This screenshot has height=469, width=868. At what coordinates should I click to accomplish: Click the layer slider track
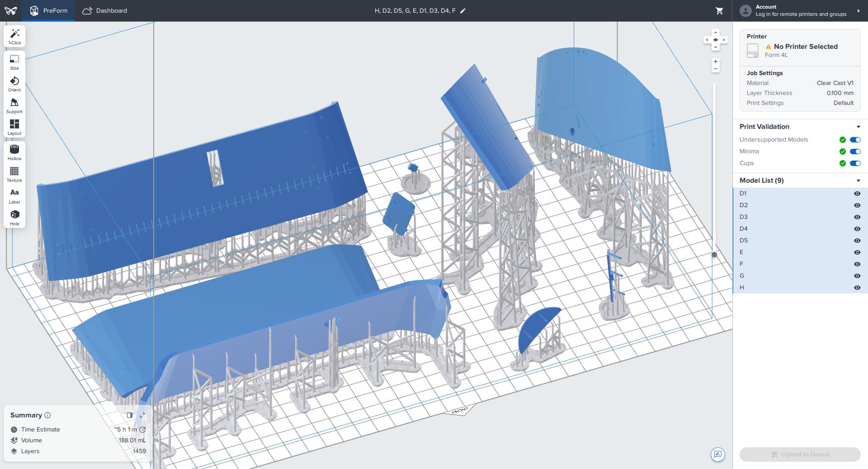[714, 167]
